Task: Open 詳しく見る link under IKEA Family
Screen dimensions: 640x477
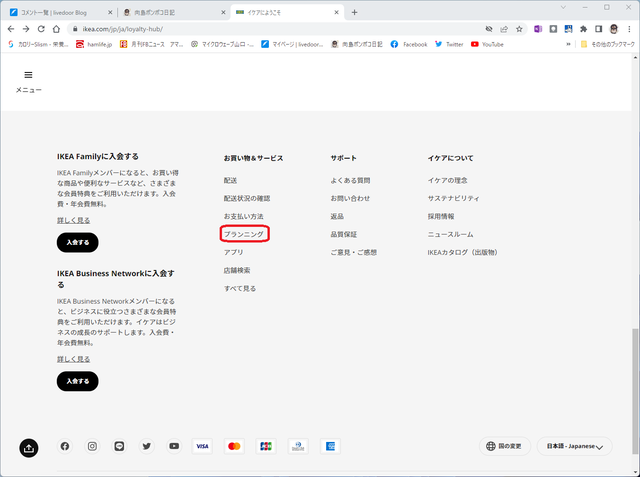Action: [x=73, y=220]
